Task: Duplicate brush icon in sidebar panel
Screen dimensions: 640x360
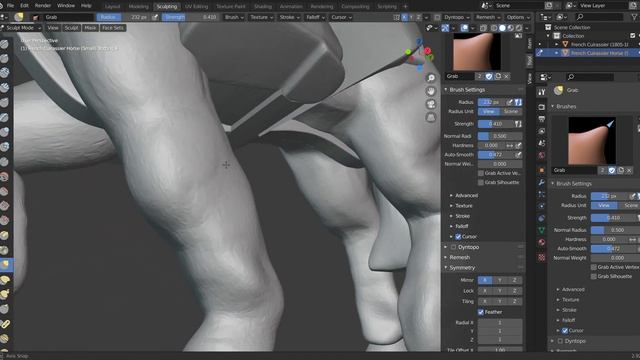Action: [498, 76]
